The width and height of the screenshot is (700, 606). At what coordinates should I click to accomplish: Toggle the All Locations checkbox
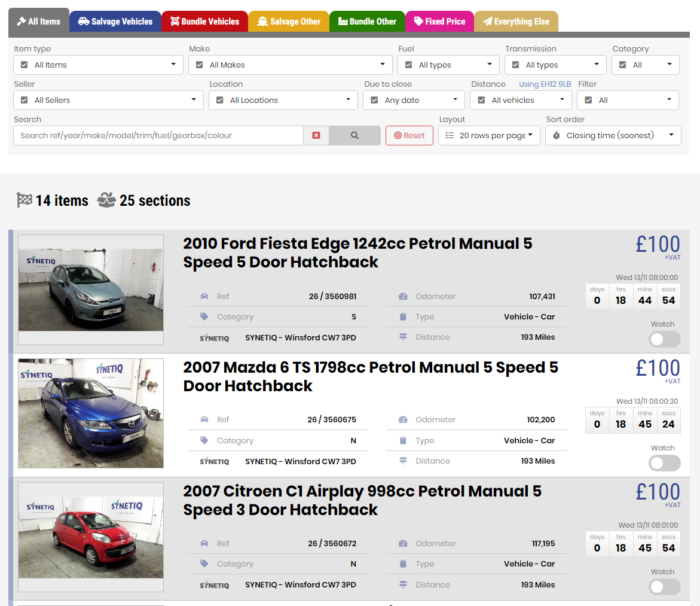tap(219, 100)
